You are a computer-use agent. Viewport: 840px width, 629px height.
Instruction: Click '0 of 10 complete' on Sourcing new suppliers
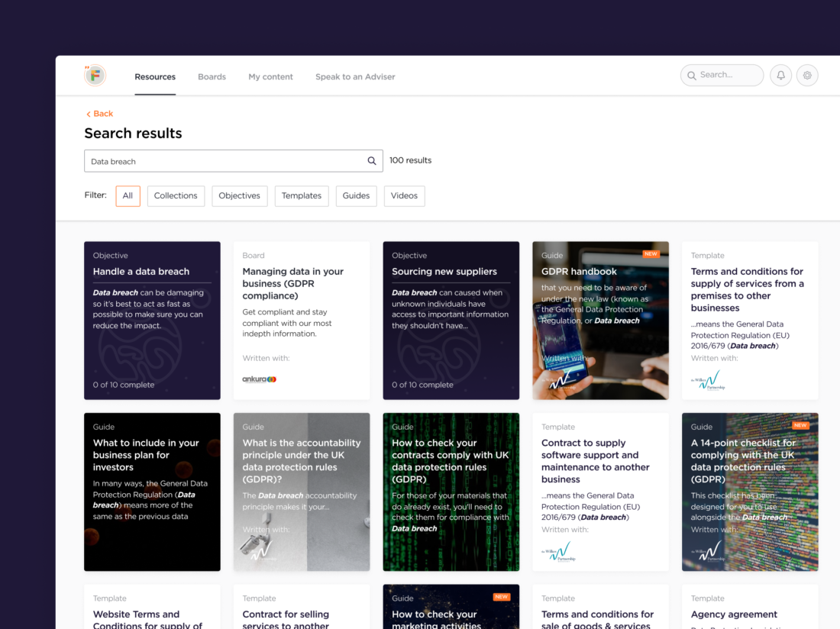423,385
